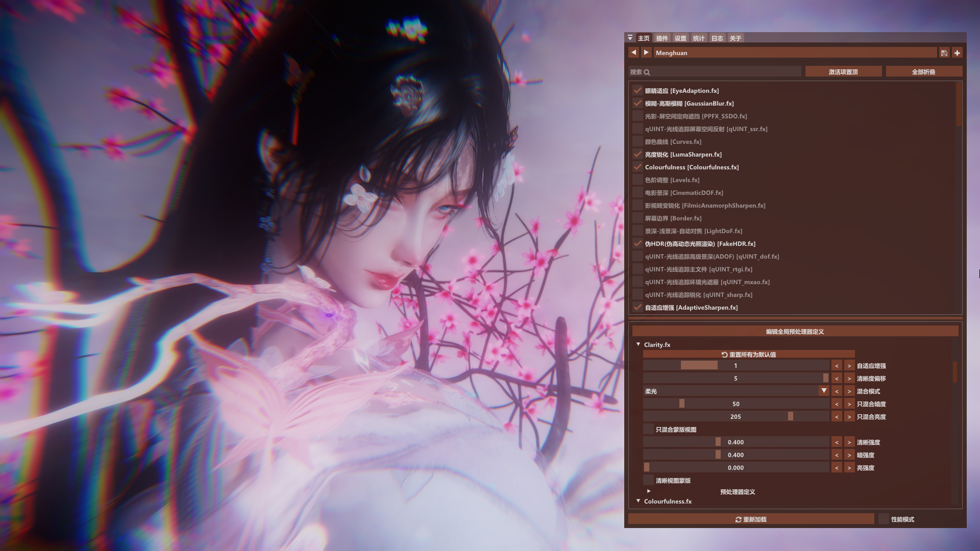Disable 眼睛适应 EyeAdaption.fx effect
This screenshot has width=980, height=551.
pos(638,90)
